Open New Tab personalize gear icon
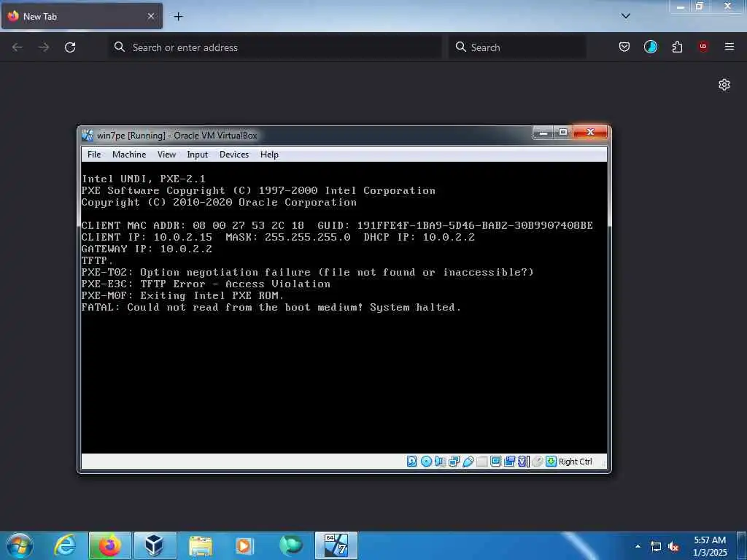 [x=724, y=85]
